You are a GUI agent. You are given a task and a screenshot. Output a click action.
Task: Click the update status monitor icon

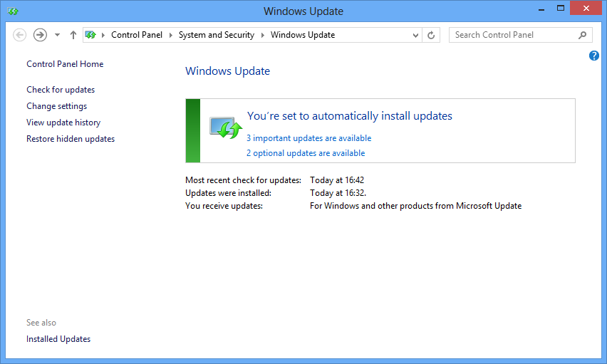tap(226, 128)
